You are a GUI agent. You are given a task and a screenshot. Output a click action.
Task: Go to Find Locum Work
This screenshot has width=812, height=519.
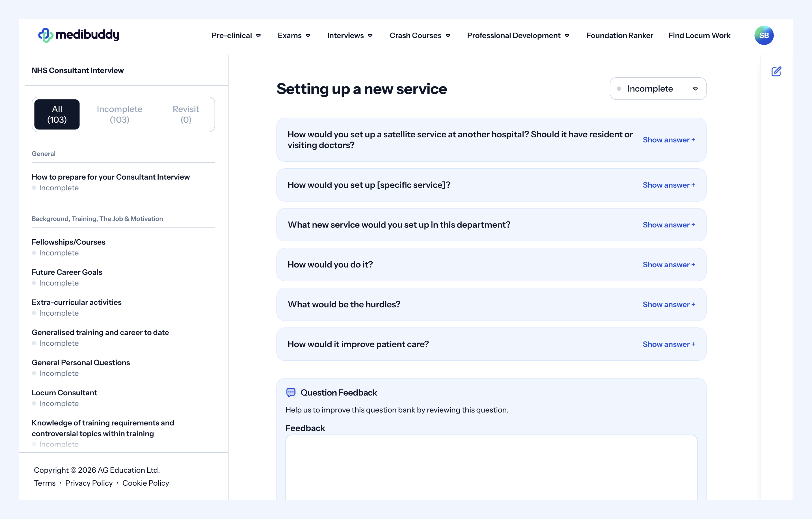(699, 35)
